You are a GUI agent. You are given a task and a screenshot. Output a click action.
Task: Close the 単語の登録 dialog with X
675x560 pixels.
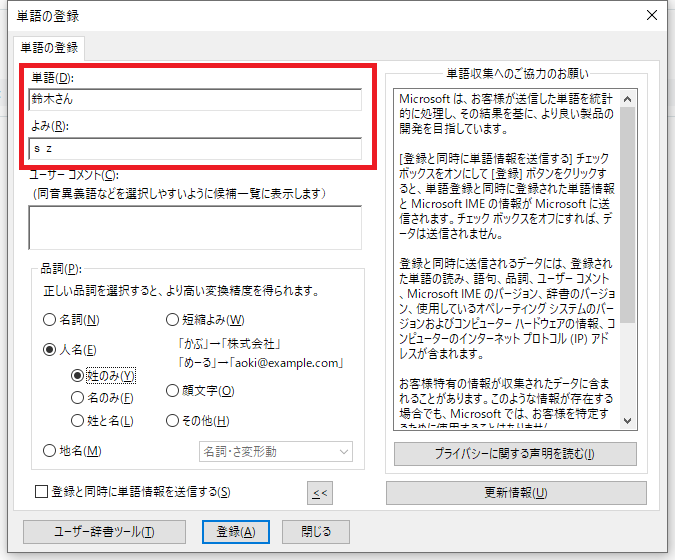(x=652, y=15)
